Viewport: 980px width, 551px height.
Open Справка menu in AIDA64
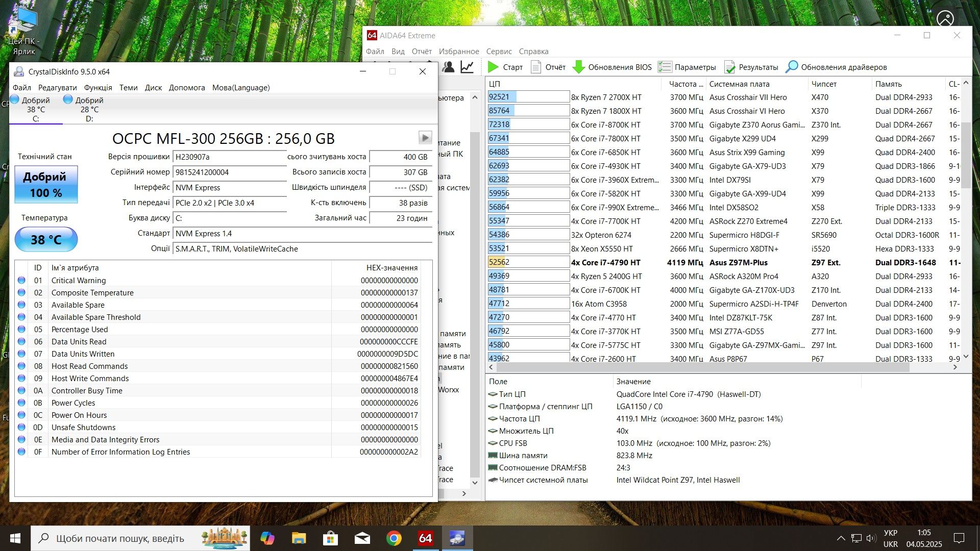[533, 51]
